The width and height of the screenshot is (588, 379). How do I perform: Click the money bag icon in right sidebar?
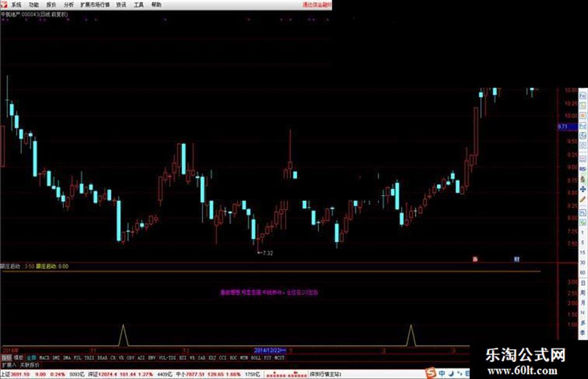[583, 179]
